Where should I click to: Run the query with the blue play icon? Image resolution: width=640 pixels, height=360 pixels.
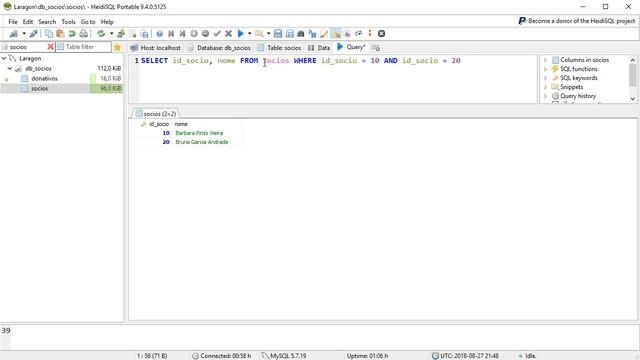click(240, 34)
